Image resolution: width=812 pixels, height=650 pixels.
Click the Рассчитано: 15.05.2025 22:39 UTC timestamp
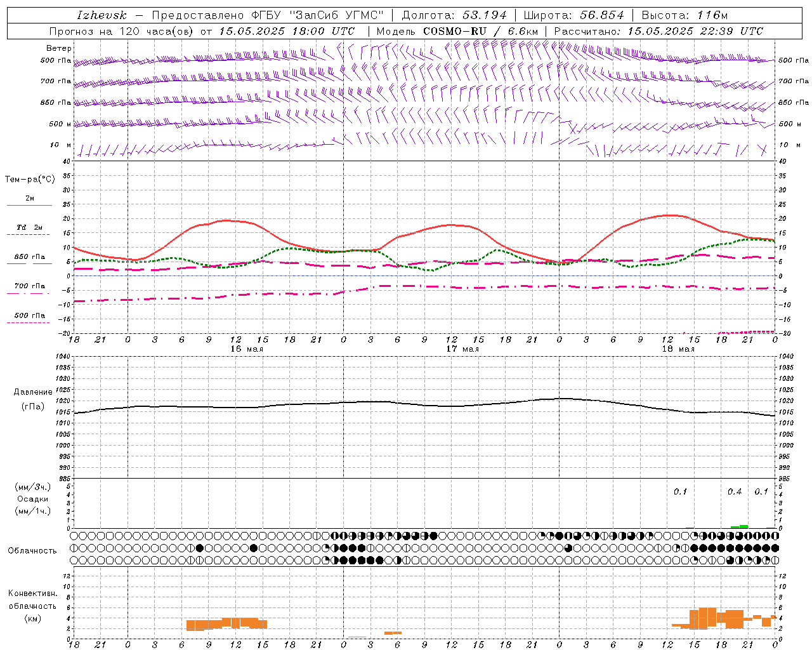(x=658, y=31)
